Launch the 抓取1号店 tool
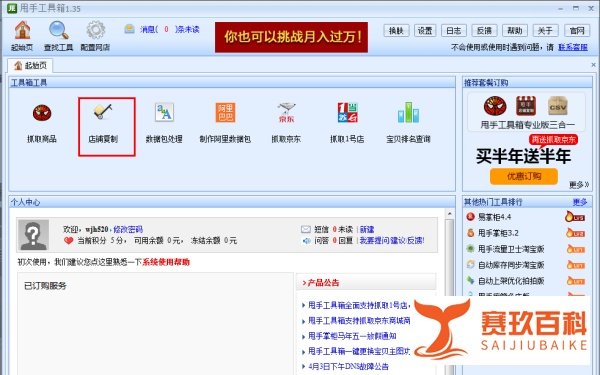Viewport: 600px width, 375px height. tap(347, 112)
